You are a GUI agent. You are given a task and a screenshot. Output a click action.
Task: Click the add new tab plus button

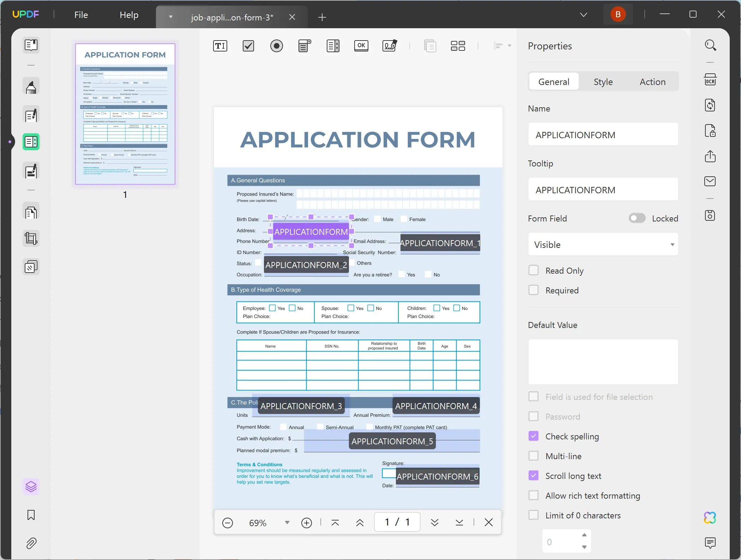pyautogui.click(x=321, y=17)
